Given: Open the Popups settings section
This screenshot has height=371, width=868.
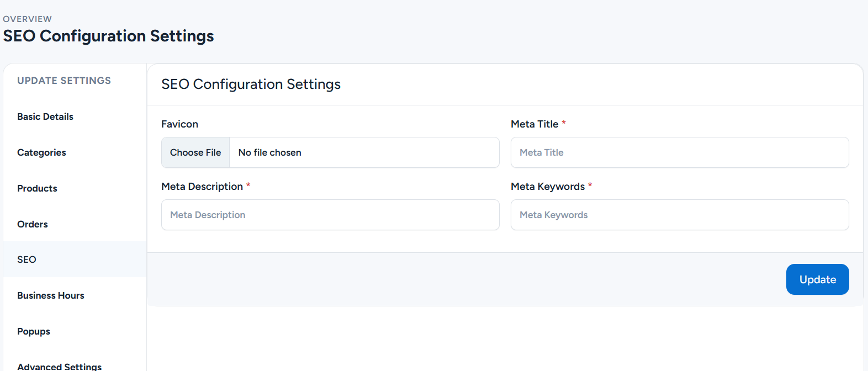Looking at the screenshot, I should click(34, 331).
